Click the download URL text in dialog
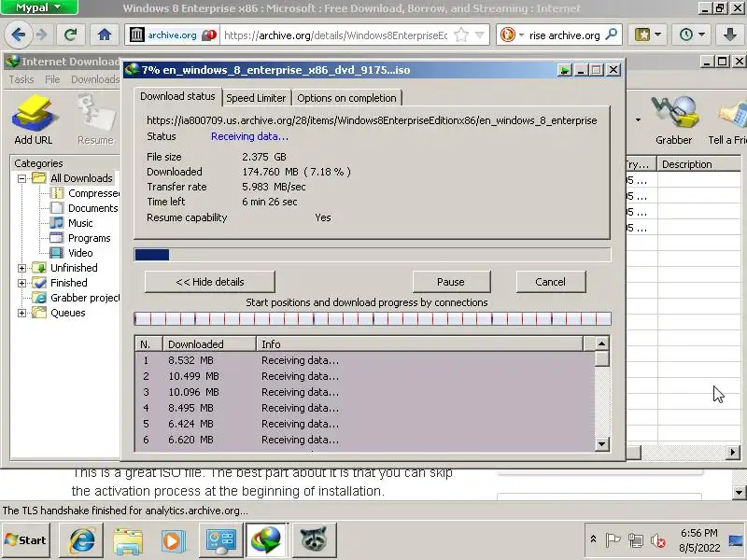The image size is (747, 560). pyautogui.click(x=372, y=120)
